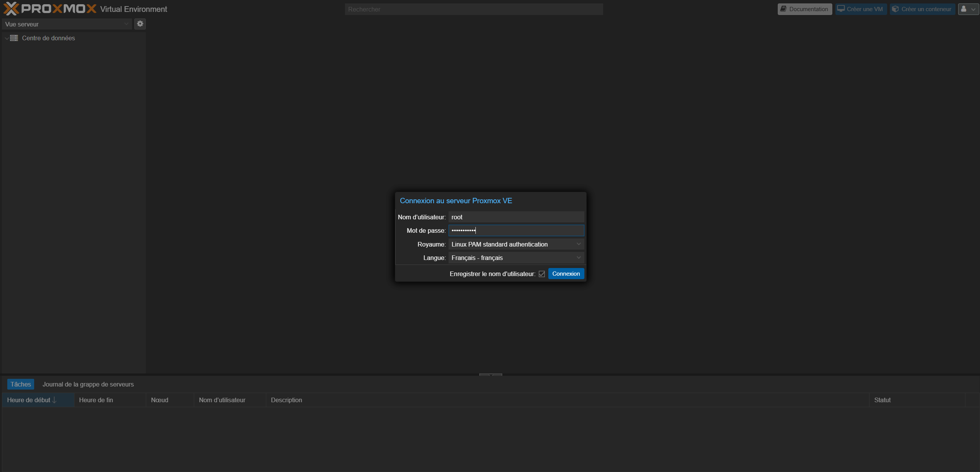The height and width of the screenshot is (472, 980).
Task: Click the Connexion au serveur Proxmox VE title
Action: pyautogui.click(x=456, y=201)
